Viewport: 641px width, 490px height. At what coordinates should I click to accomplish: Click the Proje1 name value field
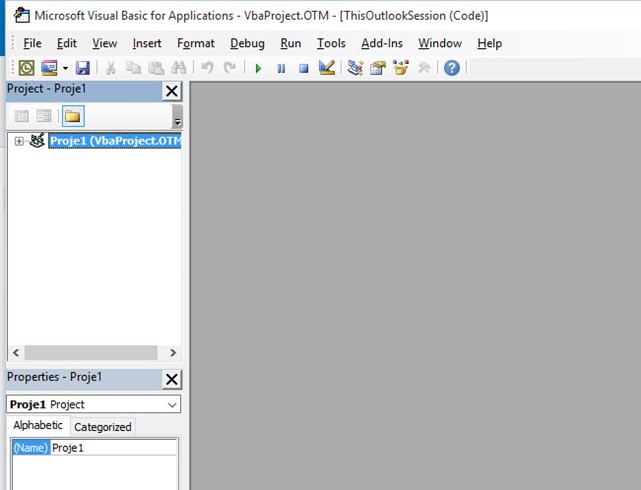coord(114,448)
